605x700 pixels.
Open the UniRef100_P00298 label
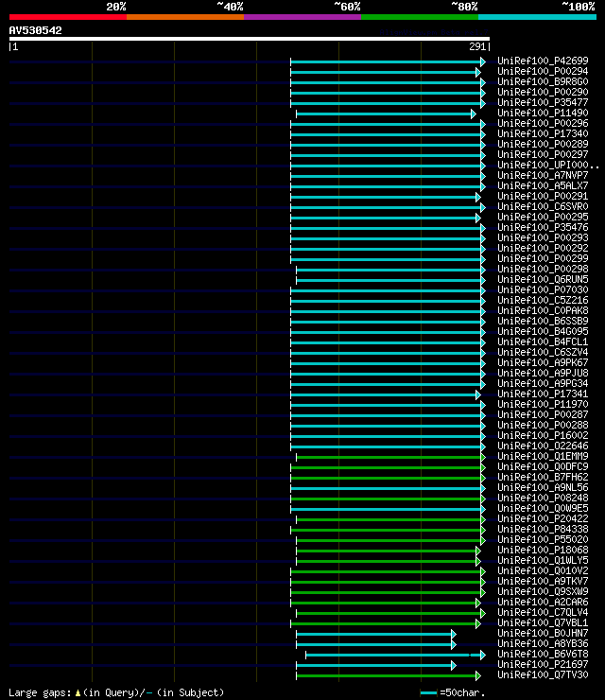543,270
